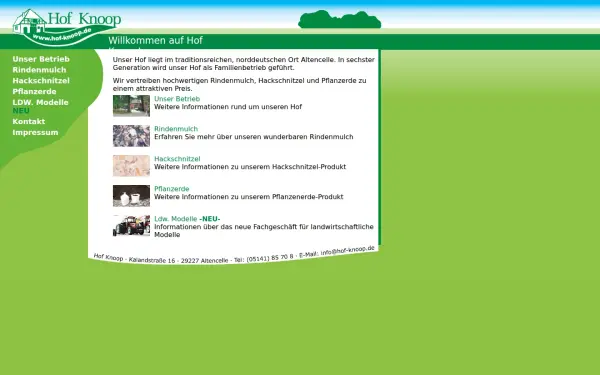This screenshot has width=600, height=375.
Task: Click the 'Willkommen auf Hof' heading
Action: (x=155, y=41)
